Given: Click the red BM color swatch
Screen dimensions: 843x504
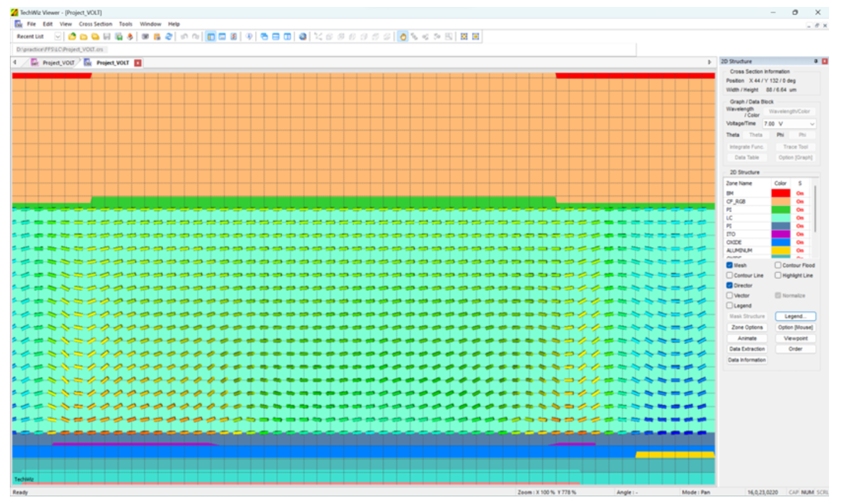Looking at the screenshot, I should pyautogui.click(x=780, y=194).
